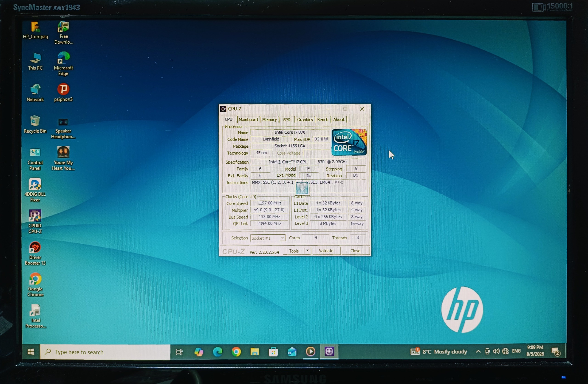Click the Tools button in CPU-Z
Screen dimensions: 588x384
click(x=294, y=251)
